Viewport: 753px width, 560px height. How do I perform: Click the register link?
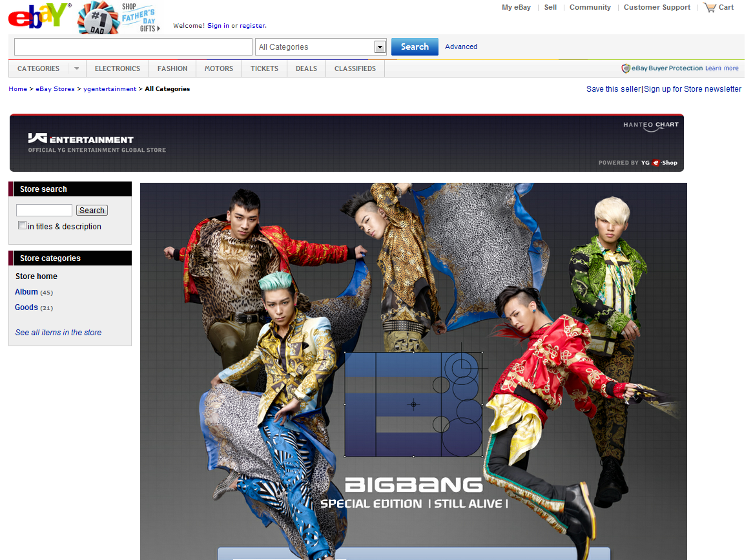[252, 25]
